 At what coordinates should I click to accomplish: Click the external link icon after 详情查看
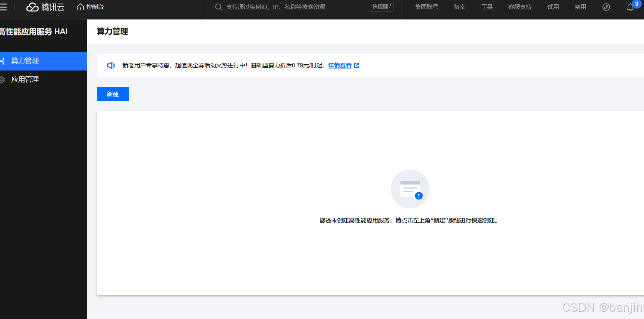click(356, 65)
